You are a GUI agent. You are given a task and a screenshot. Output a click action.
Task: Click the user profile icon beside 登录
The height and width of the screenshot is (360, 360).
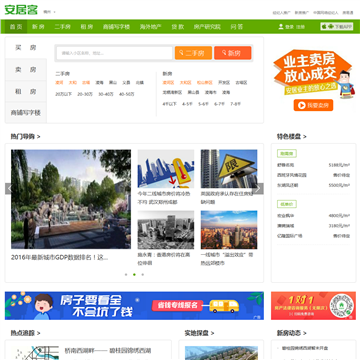pos(281,27)
